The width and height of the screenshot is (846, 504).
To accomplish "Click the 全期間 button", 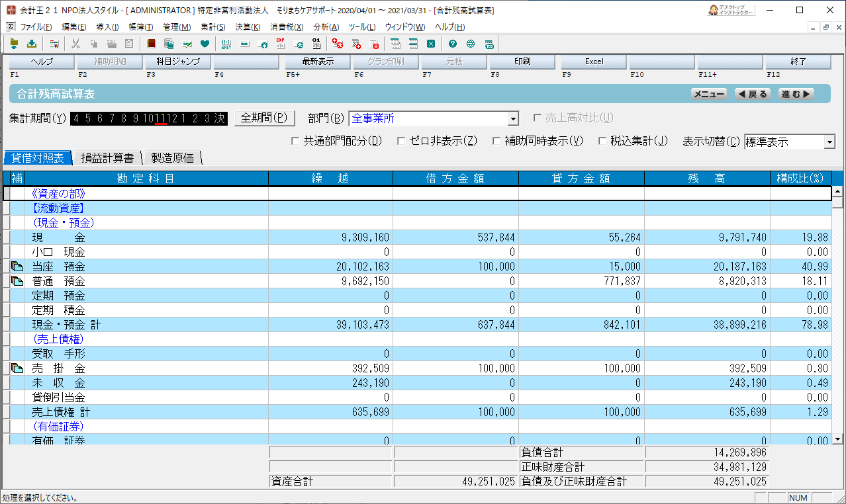I will [x=263, y=118].
